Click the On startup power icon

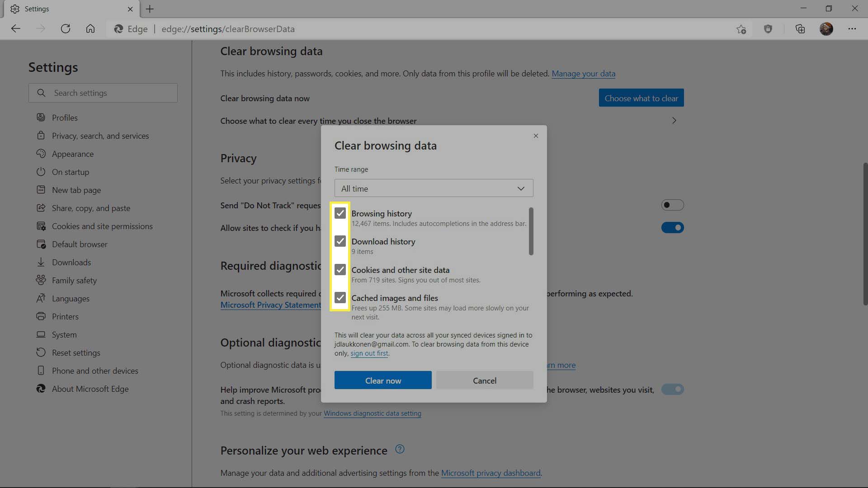(41, 172)
